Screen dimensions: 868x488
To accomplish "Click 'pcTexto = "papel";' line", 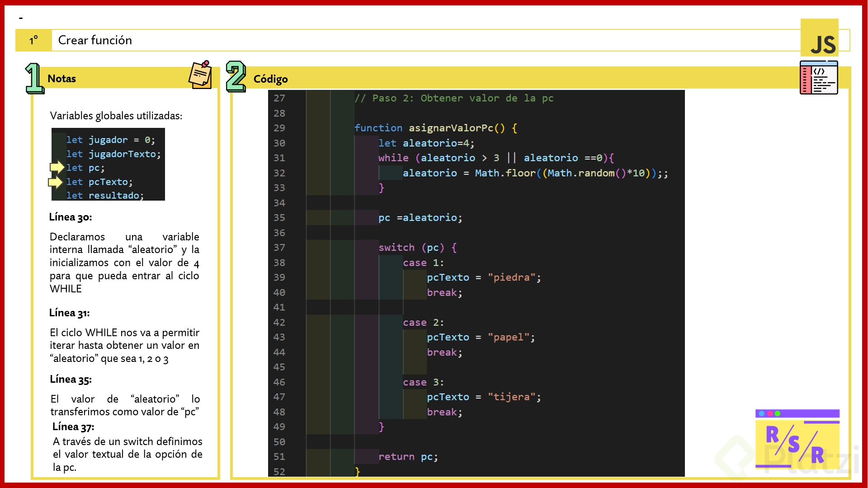I will coord(481,338).
